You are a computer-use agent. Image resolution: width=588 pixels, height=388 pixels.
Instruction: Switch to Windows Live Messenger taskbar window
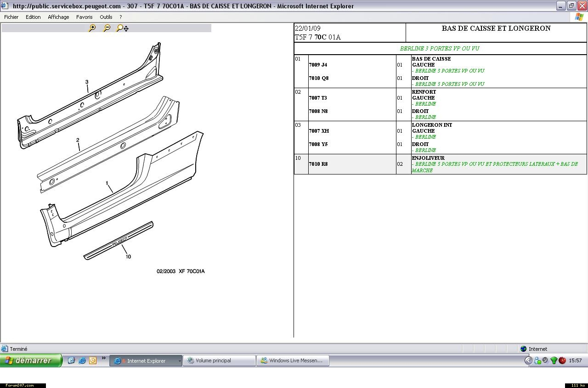pyautogui.click(x=293, y=360)
